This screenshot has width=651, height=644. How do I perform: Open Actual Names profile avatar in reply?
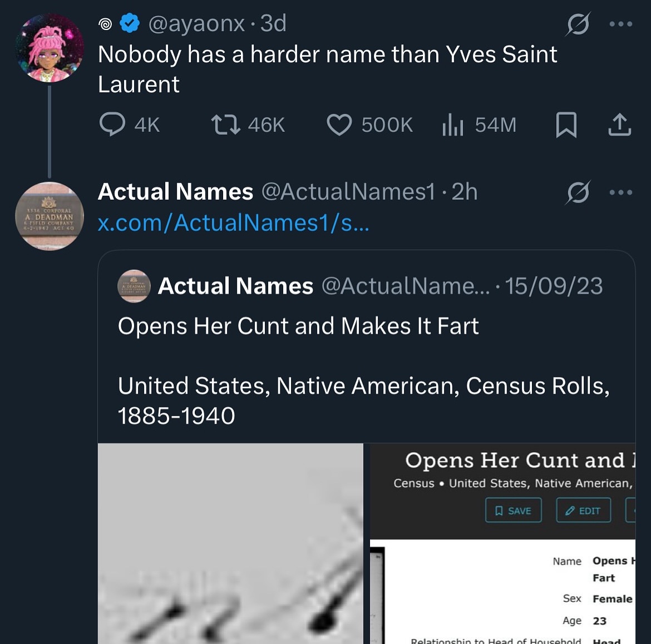coord(50,216)
